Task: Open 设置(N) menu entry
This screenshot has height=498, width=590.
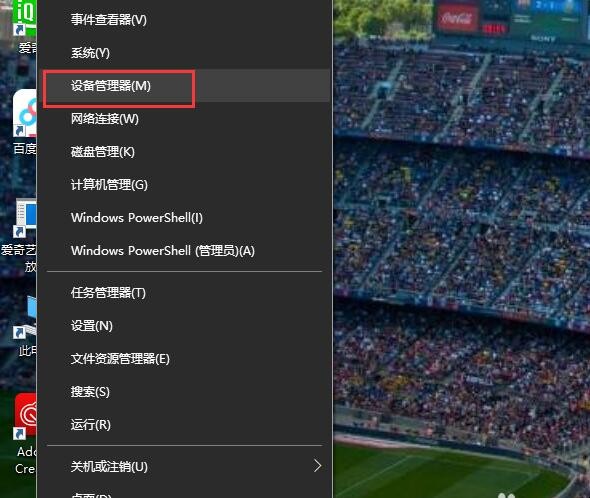Action: pos(184,326)
